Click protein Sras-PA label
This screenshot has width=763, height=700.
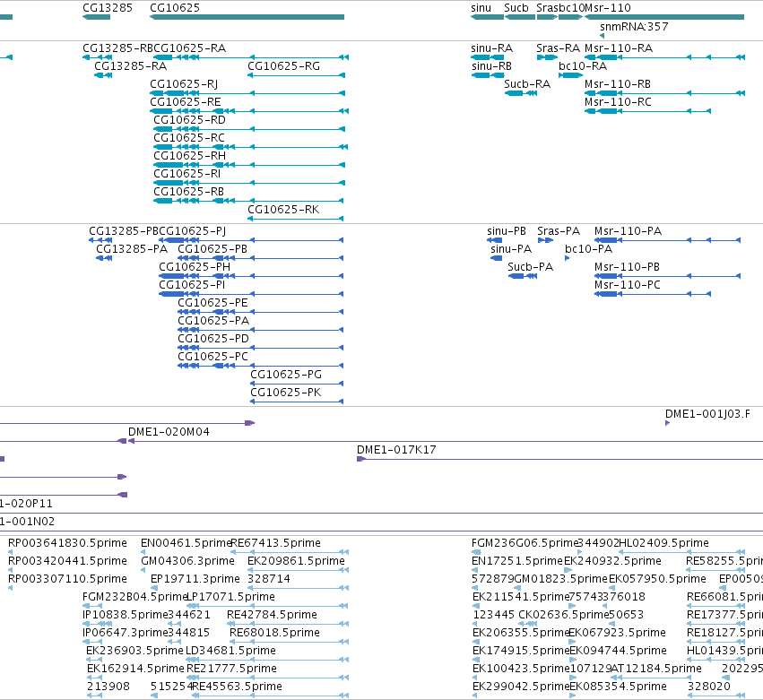559,231
